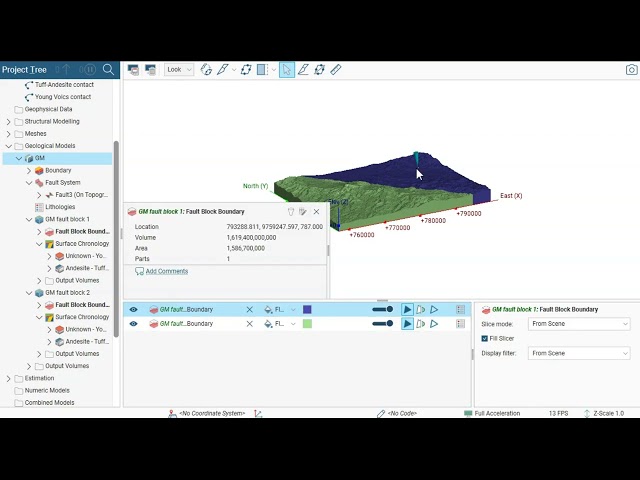Click the Z-Scale icon in the status bar
This screenshot has width=640, height=480.
[x=587, y=413]
